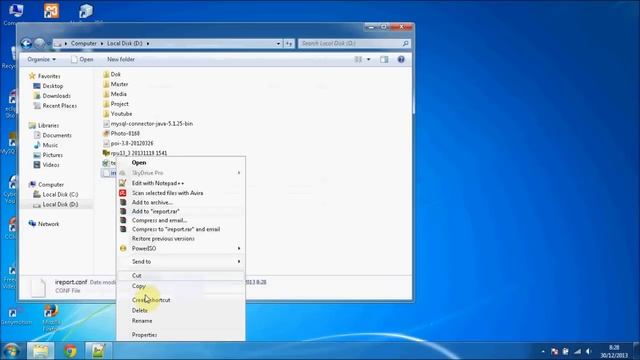The image size is (640, 360).
Task: Select the mysql-connector-java-5.1.25-bin file
Action: [x=151, y=124]
